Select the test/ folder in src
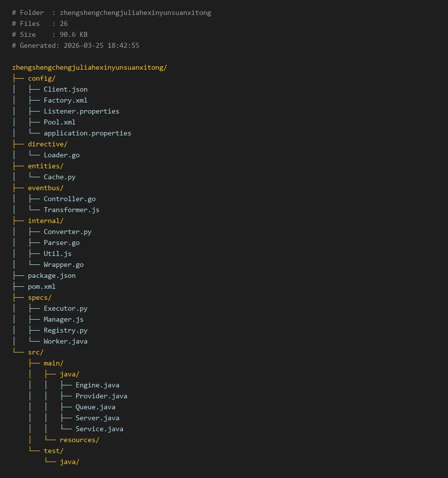 click(x=53, y=451)
